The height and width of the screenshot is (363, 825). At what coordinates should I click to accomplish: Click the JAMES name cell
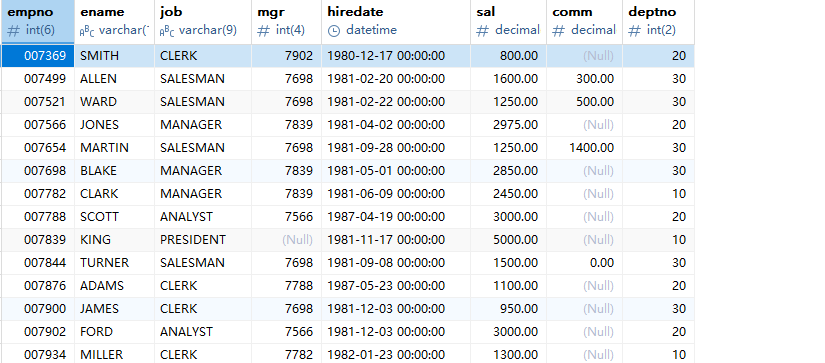(x=115, y=309)
